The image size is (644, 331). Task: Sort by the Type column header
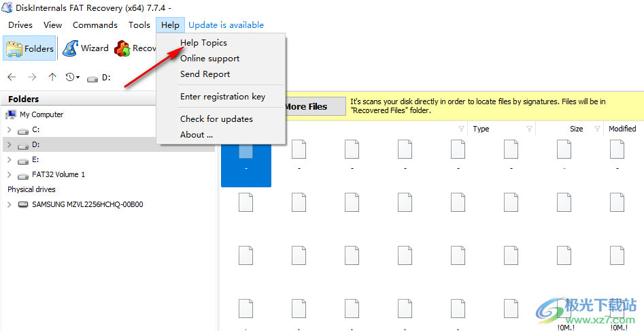481,129
